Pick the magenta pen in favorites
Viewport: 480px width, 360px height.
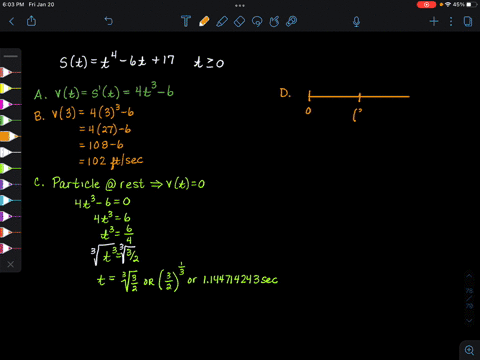coord(10,104)
